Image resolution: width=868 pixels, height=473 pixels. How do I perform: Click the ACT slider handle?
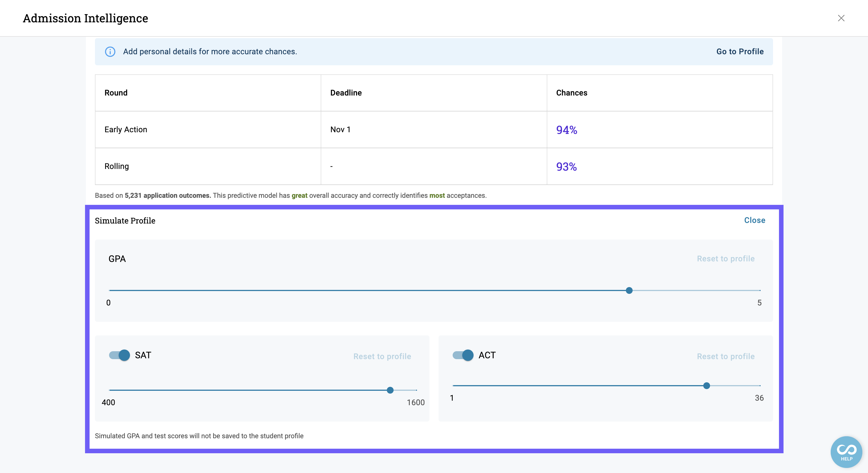pos(706,385)
